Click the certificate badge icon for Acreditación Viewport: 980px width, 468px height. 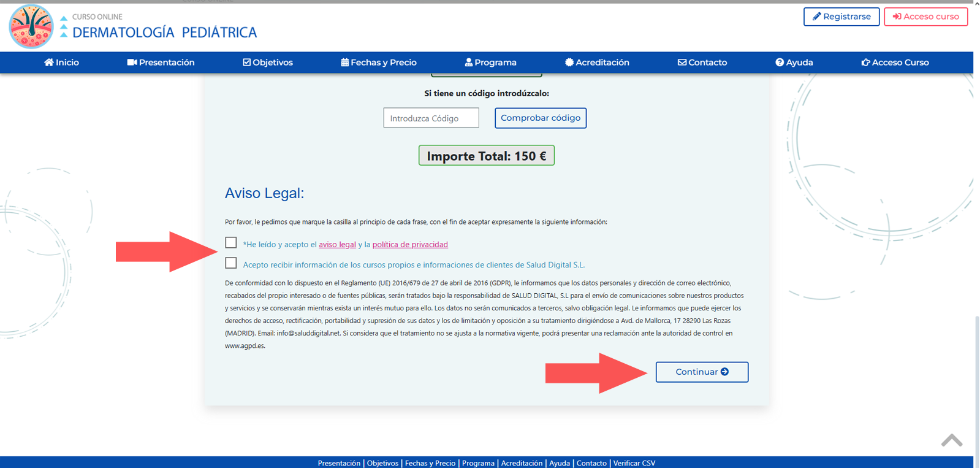[x=569, y=63]
